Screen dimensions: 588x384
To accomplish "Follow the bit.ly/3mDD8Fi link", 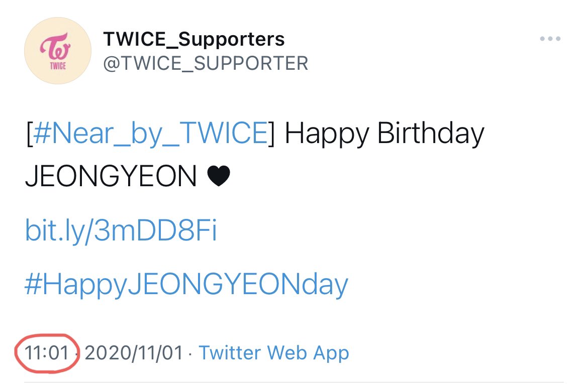I will 121,230.
